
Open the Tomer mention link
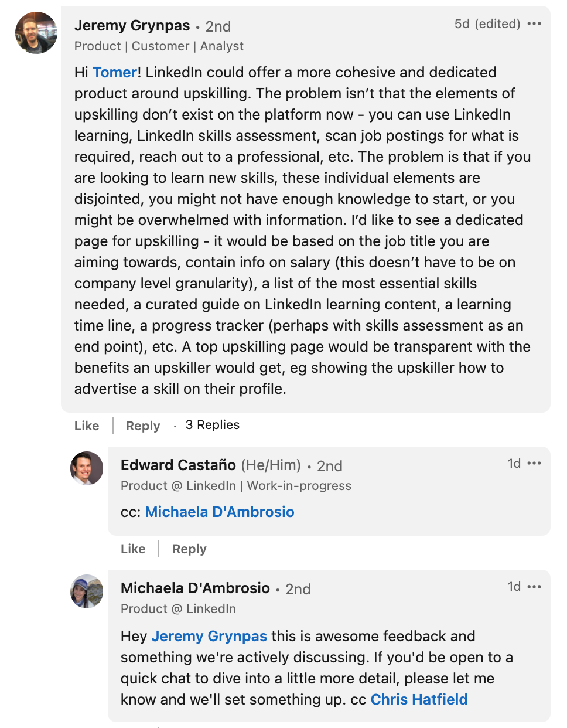coord(115,73)
